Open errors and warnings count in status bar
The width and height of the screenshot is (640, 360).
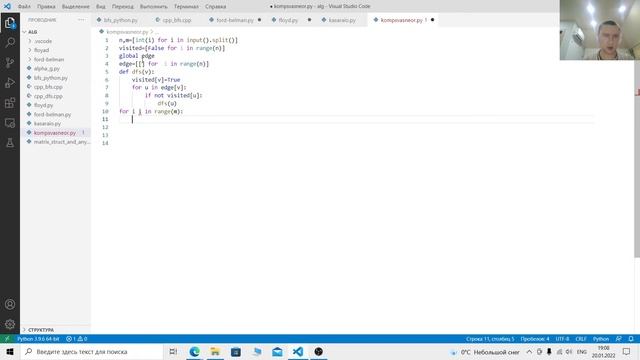[x=77, y=339]
